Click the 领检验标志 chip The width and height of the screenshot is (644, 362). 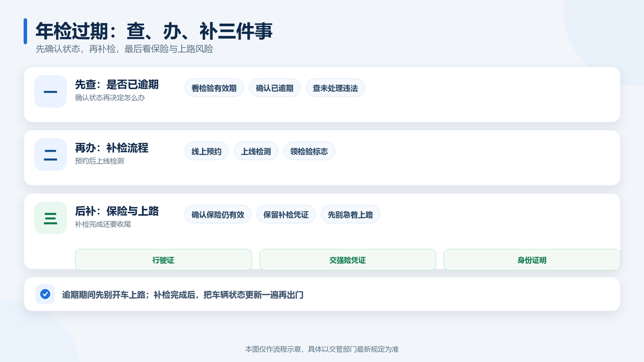coord(309,151)
